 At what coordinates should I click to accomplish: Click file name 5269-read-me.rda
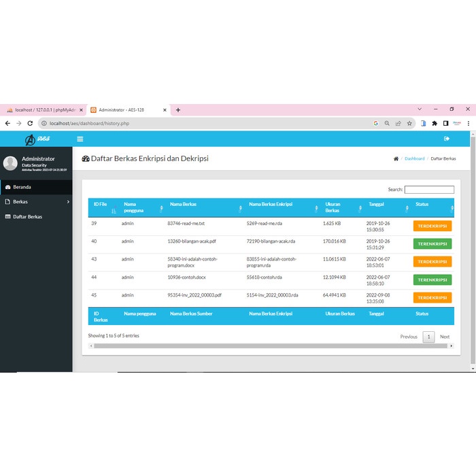click(264, 224)
